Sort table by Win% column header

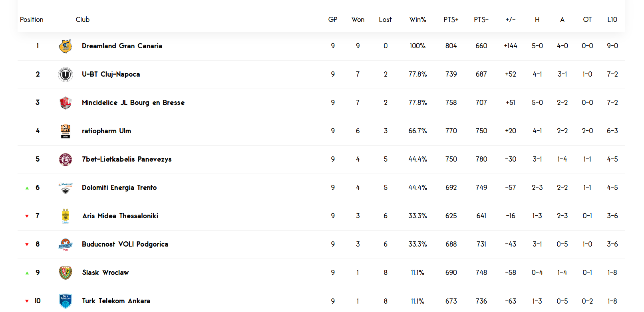point(418,20)
